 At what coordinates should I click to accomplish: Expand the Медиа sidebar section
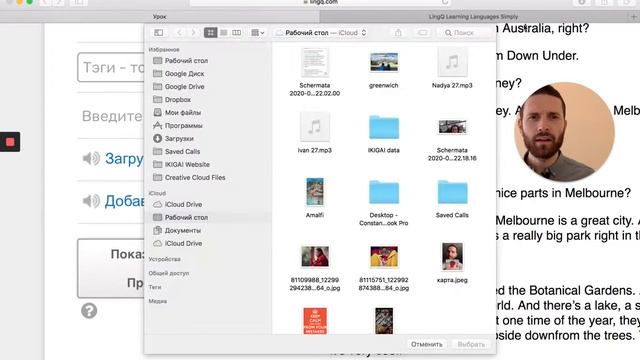(158, 301)
